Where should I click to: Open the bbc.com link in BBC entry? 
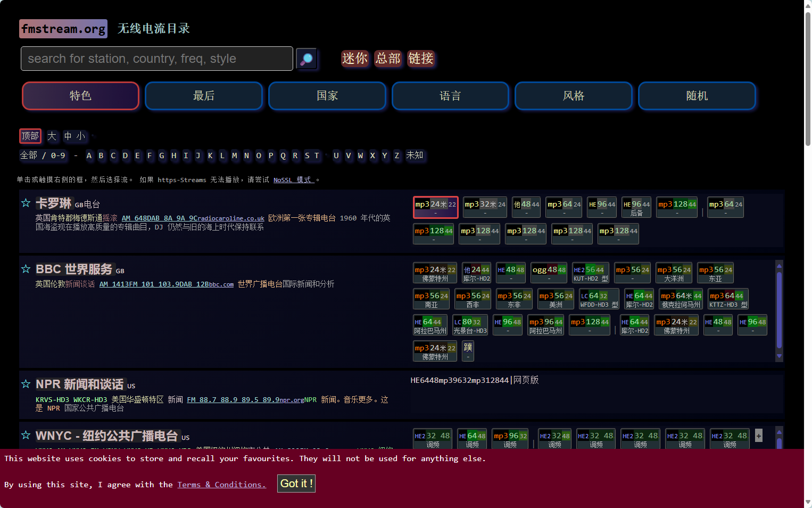point(221,284)
